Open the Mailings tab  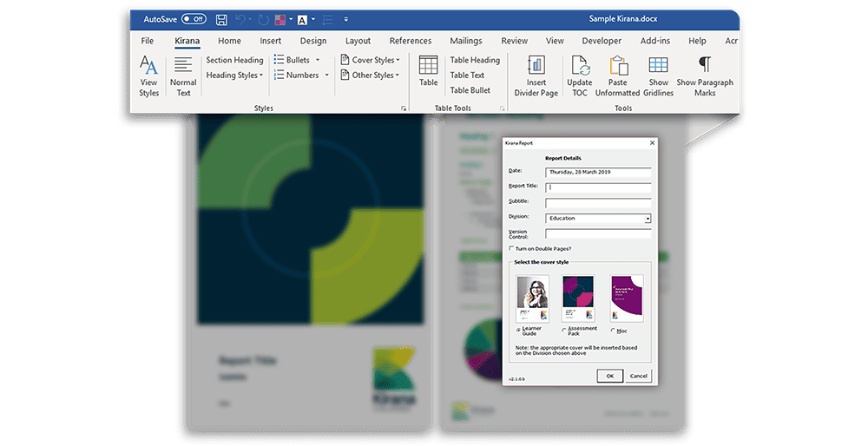click(466, 41)
